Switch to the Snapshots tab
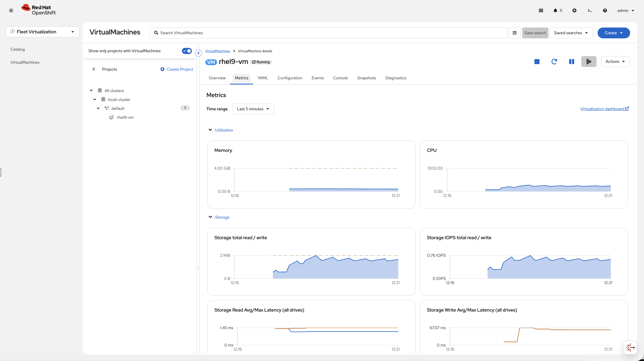The image size is (644, 361). coord(366,78)
